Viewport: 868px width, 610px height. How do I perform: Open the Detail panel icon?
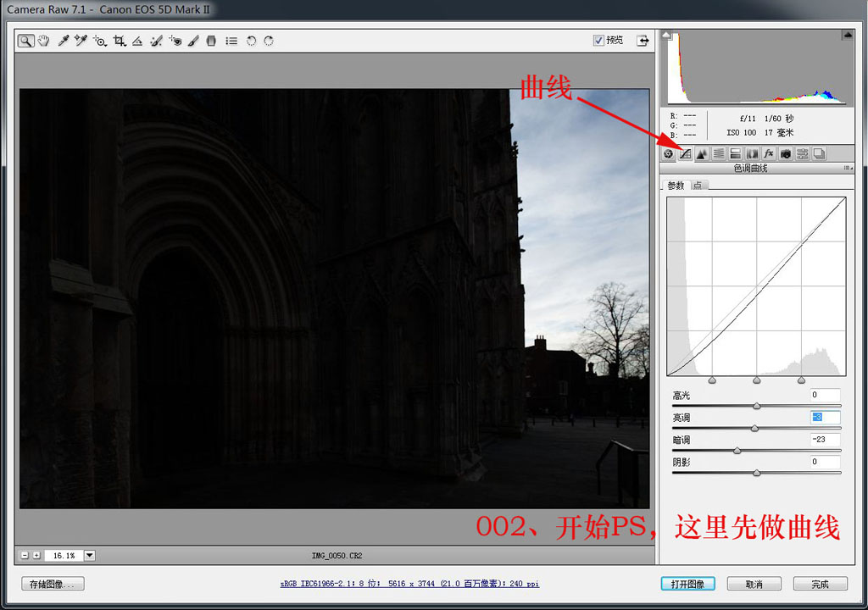point(702,154)
